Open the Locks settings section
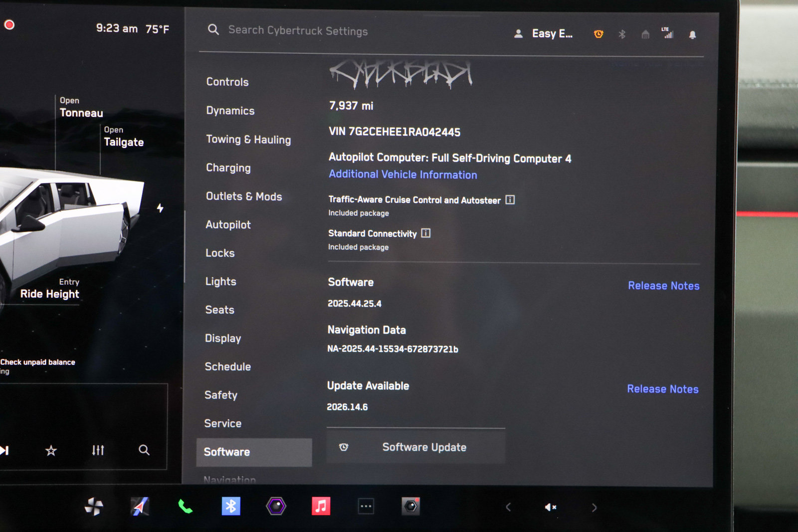This screenshot has height=532, width=798. [x=220, y=253]
